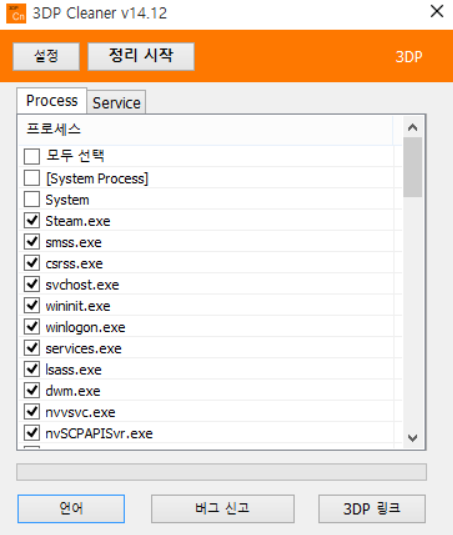The height and width of the screenshot is (535, 453).
Task: Click the 프로세스 column header
Action: tap(206, 129)
